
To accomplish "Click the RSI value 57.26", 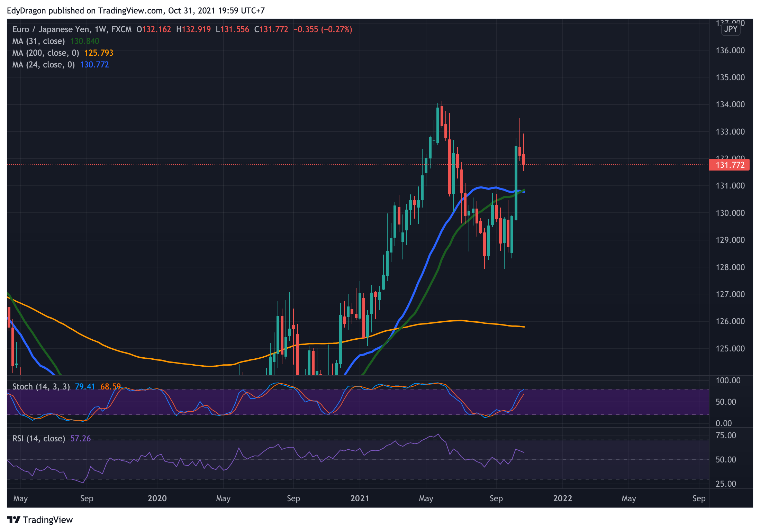I will [80, 439].
